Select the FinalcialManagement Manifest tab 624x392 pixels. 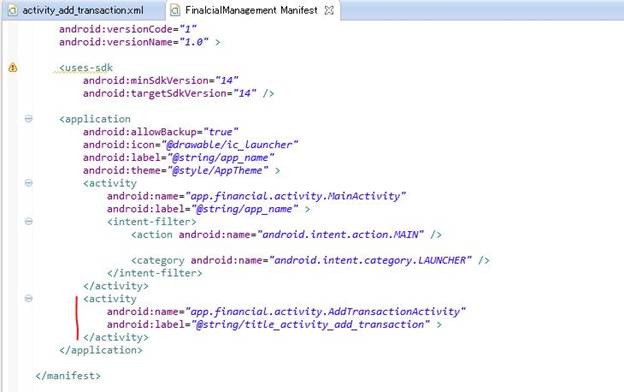point(252,10)
